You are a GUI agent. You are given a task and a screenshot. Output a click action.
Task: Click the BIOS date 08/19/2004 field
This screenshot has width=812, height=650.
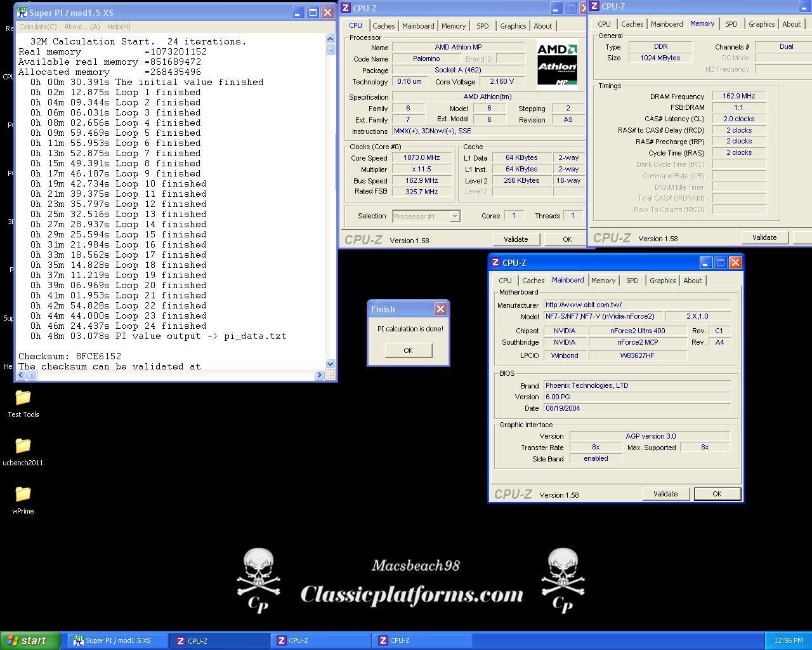638,408
